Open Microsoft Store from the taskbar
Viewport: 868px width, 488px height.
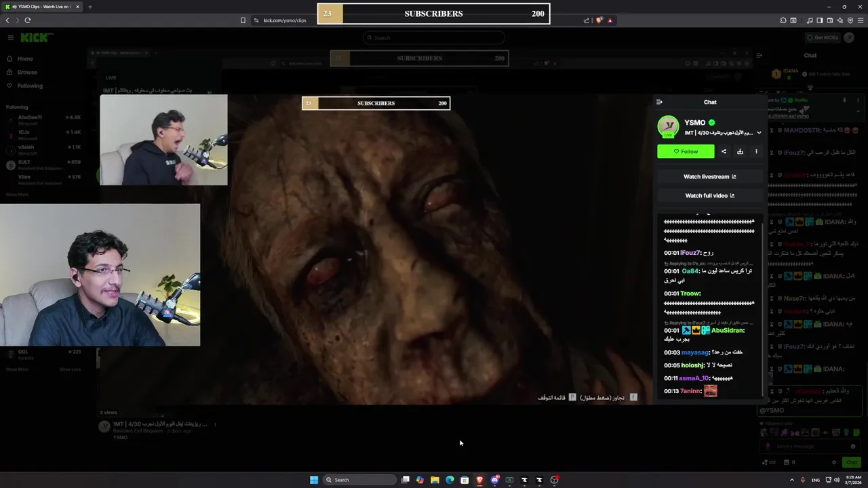[x=465, y=480]
